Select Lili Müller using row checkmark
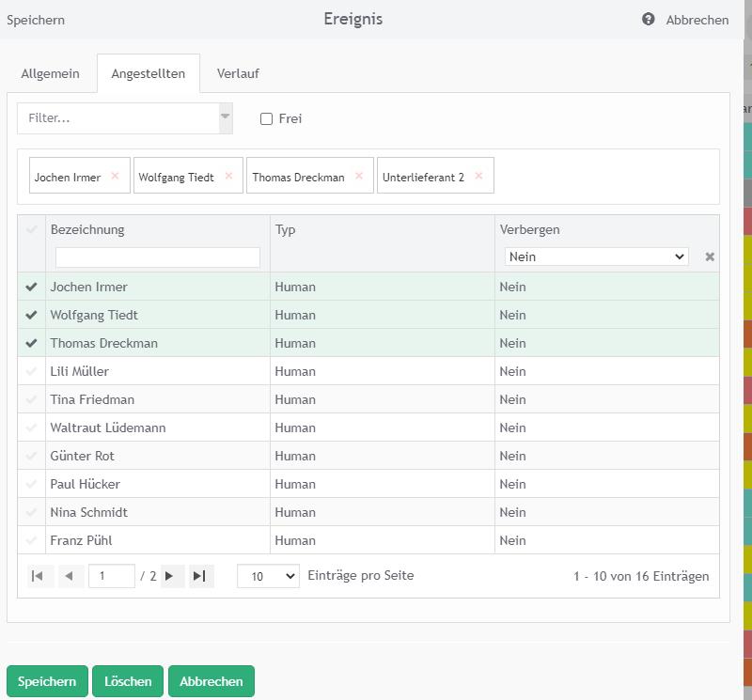752x700 pixels. 31,371
